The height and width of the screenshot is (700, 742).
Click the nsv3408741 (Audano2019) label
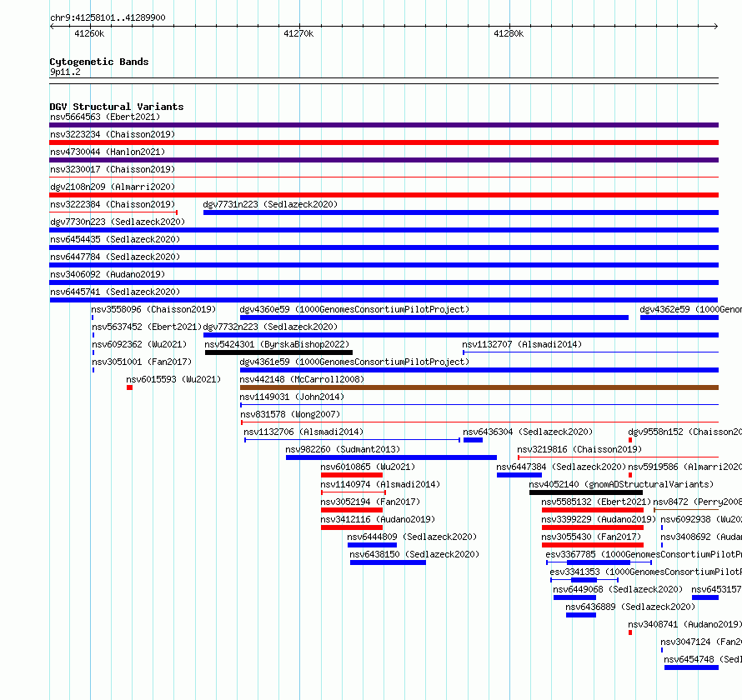pyautogui.click(x=684, y=624)
